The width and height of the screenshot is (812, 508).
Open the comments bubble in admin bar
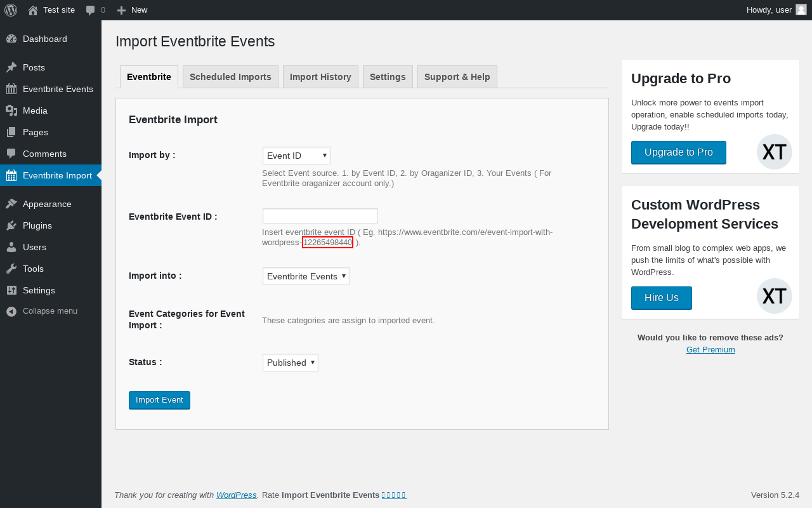pyautogui.click(x=91, y=10)
